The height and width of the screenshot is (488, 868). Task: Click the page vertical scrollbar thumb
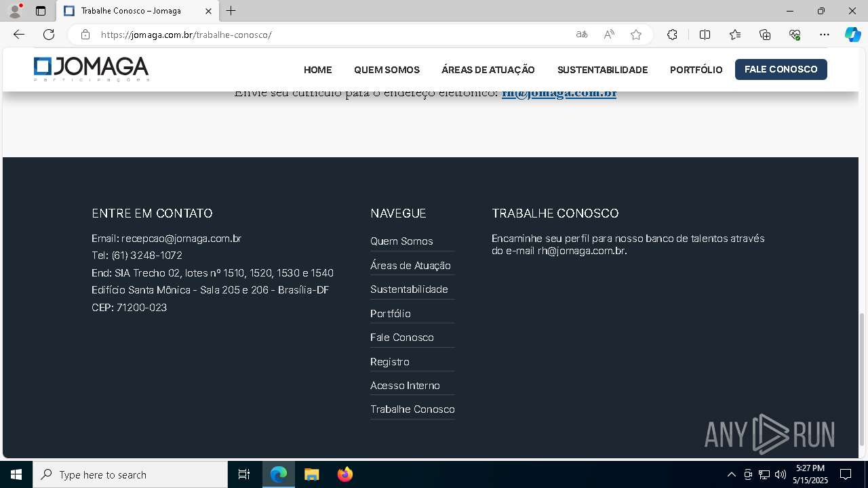tap(863, 378)
